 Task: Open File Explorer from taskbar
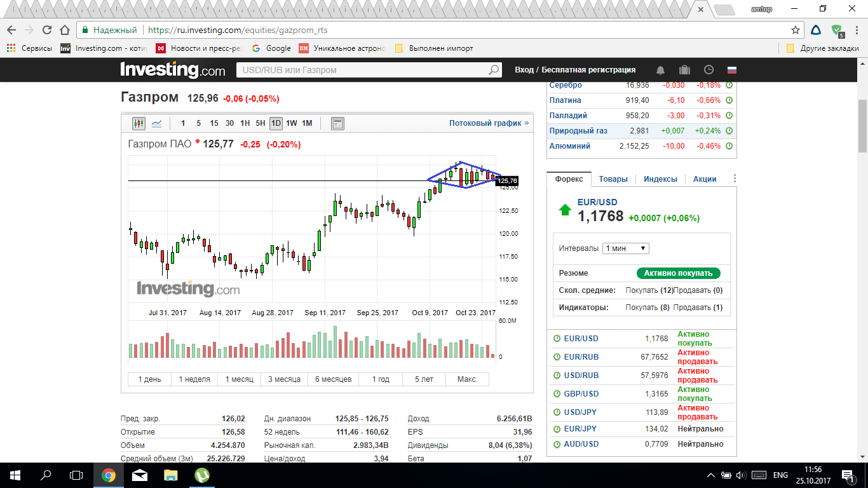[171, 475]
